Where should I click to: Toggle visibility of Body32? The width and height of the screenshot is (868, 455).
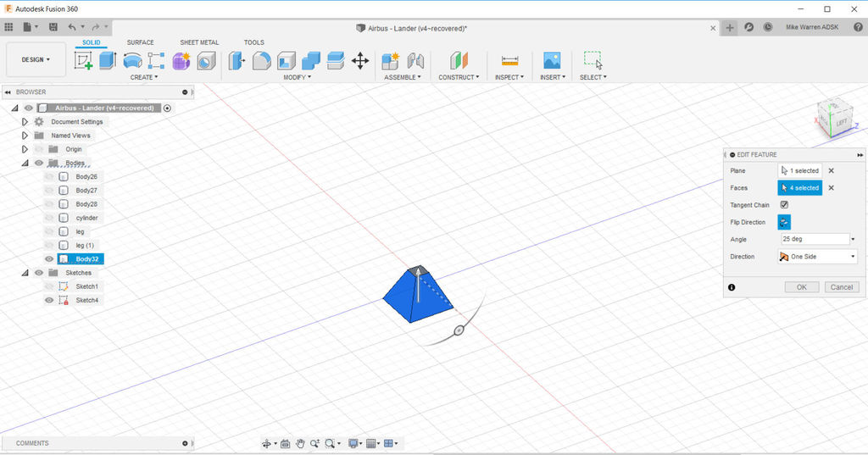point(49,259)
